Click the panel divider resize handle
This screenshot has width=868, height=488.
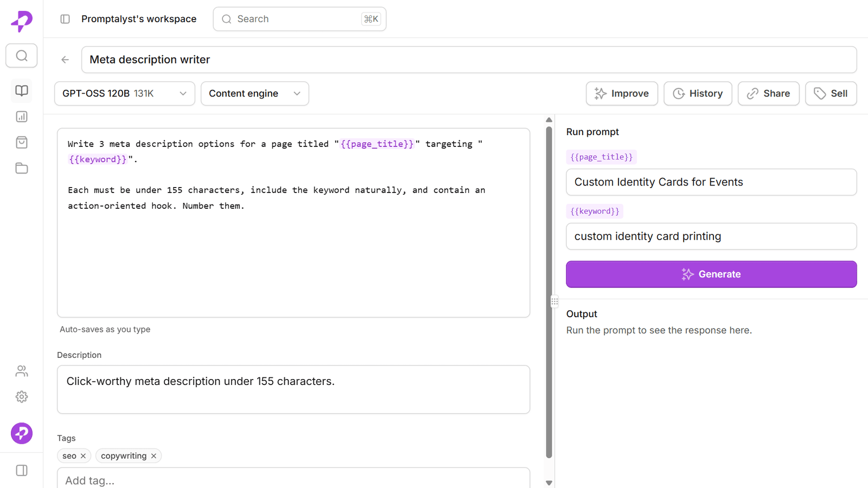[554, 301]
